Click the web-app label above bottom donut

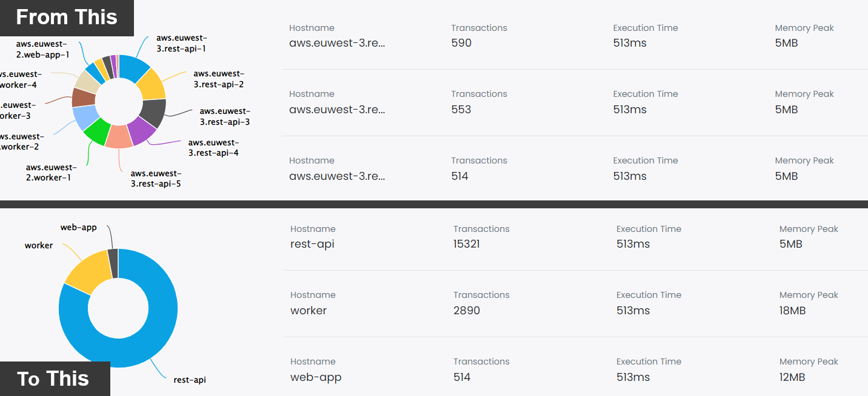78,228
